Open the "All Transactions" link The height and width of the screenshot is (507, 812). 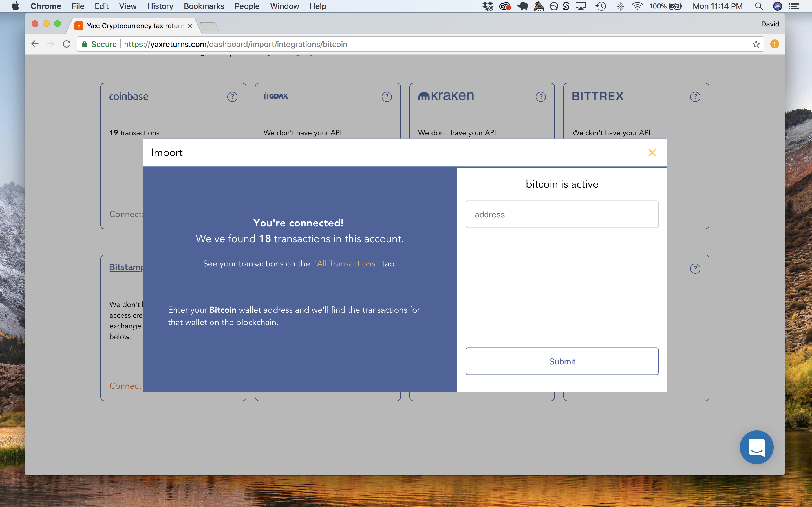click(346, 264)
